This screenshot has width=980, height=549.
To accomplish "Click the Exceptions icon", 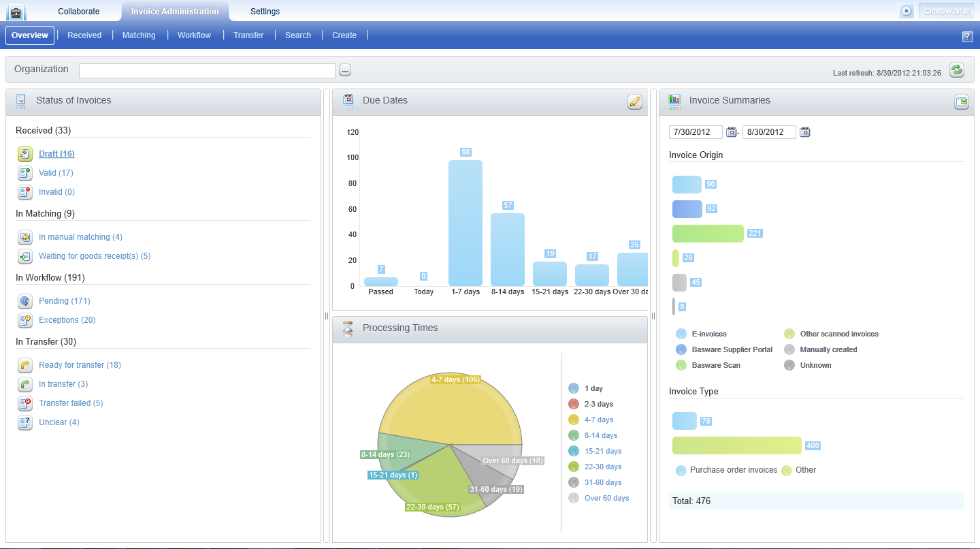I will (25, 320).
